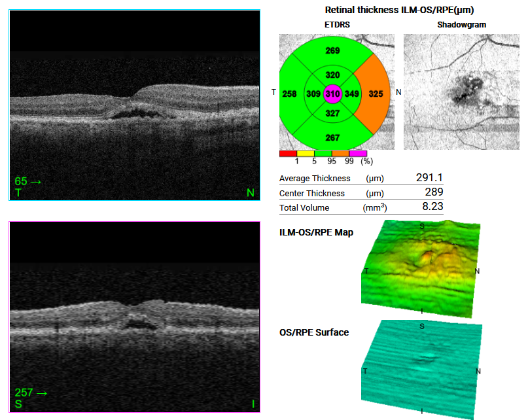Select the inner inferior sector value 327
This screenshot has height=420, width=528.
click(x=332, y=113)
